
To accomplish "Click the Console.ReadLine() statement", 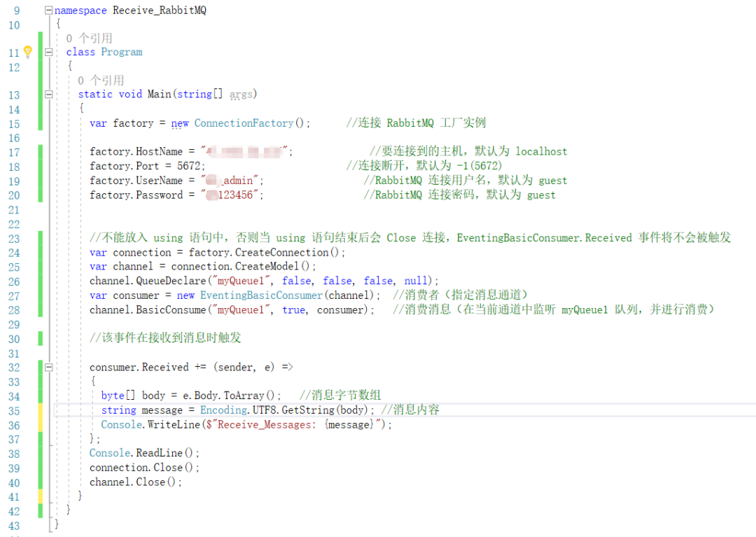I will point(144,453).
